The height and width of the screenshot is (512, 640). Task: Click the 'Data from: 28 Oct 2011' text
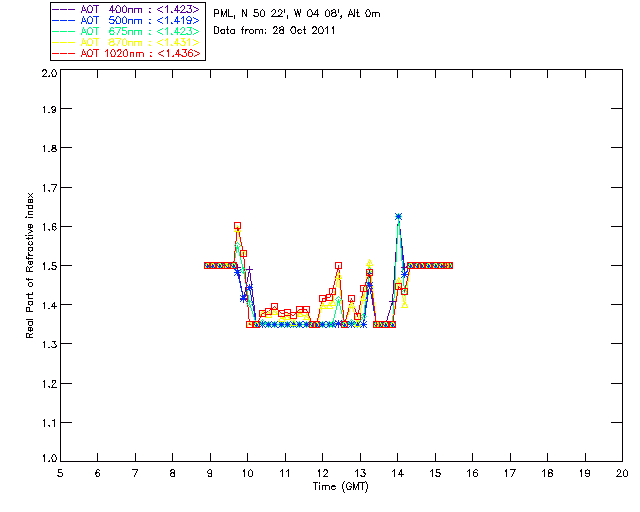coord(274,31)
